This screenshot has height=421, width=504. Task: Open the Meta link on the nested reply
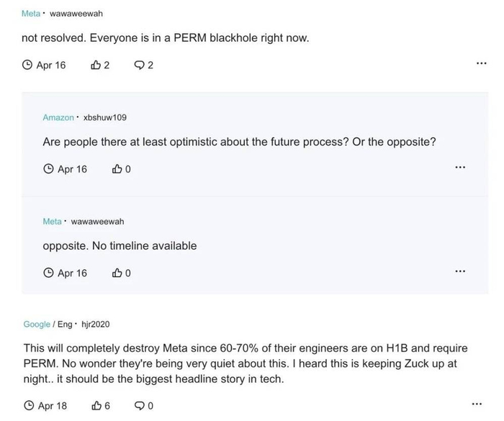pyautogui.click(x=53, y=221)
